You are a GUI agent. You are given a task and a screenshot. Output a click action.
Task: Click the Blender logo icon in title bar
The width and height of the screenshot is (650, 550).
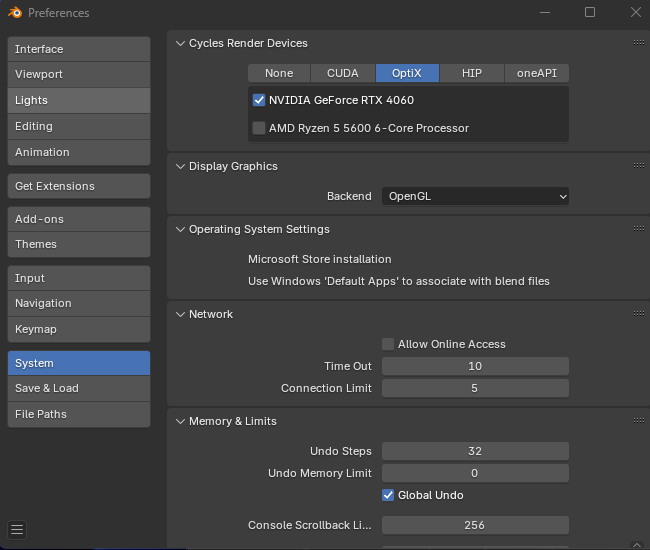[15, 12]
